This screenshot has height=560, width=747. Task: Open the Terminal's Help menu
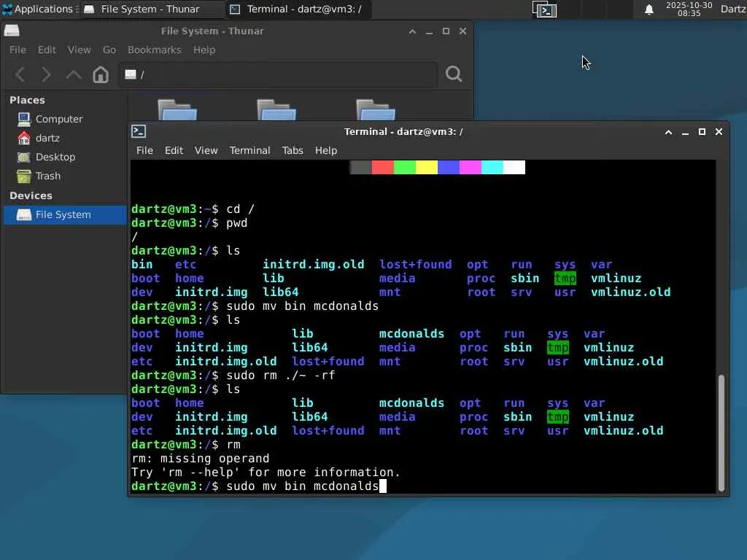click(x=326, y=150)
